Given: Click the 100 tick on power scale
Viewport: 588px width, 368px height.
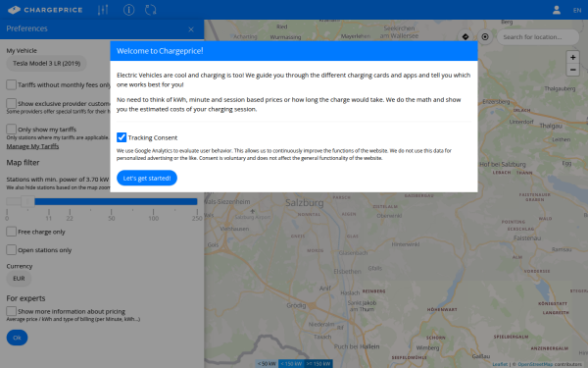Looking at the screenshot, I should (x=154, y=218).
